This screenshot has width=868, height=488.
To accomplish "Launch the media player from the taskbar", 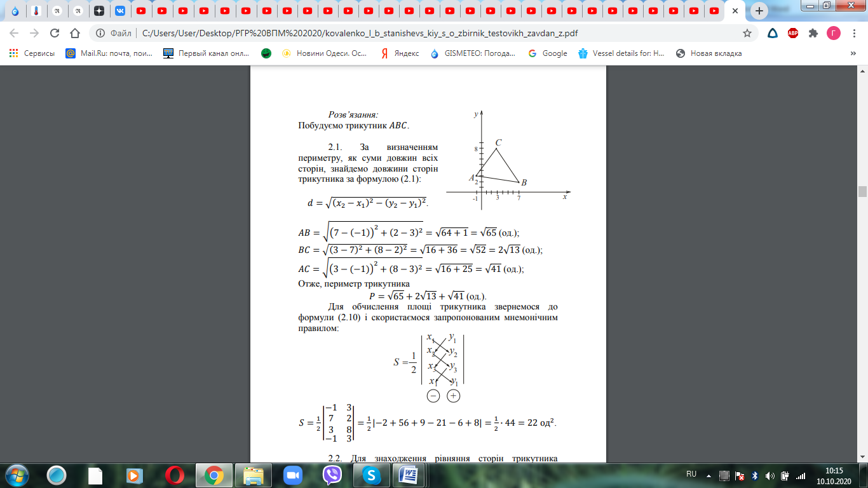I will click(x=133, y=474).
